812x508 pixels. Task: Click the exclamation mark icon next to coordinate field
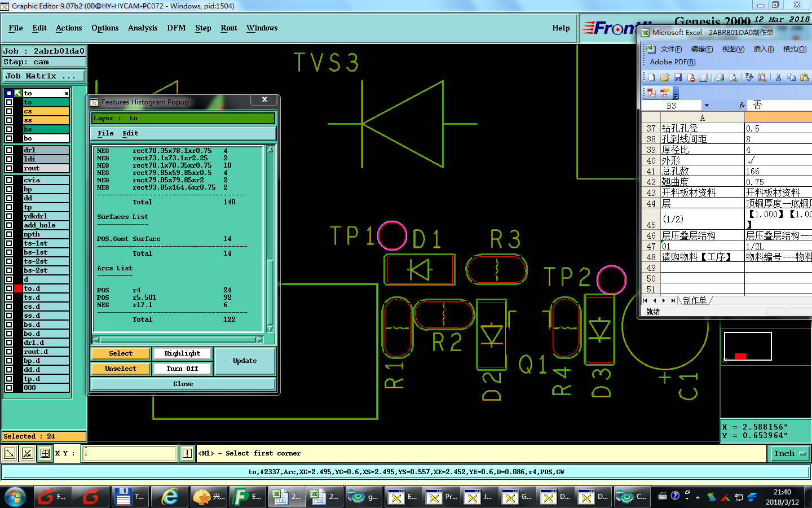point(187,453)
